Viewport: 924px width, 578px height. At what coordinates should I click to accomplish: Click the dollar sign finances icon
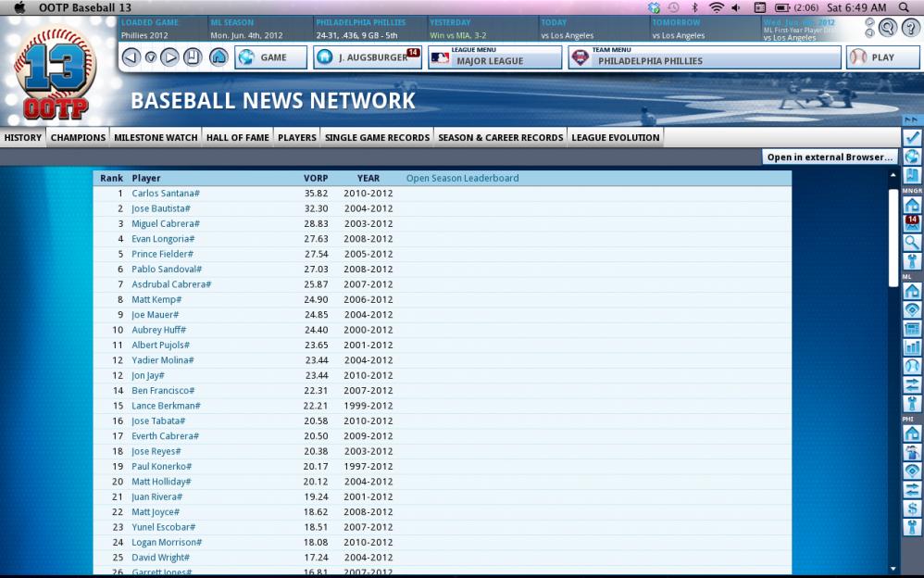[912, 509]
